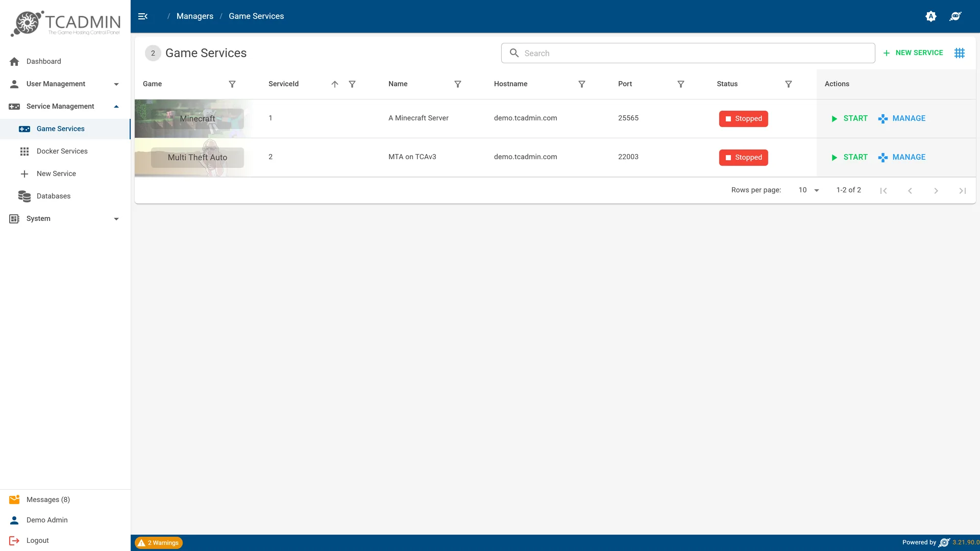980x551 pixels.
Task: Collapse the sidebar menu toggle icon
Action: pos(143,16)
